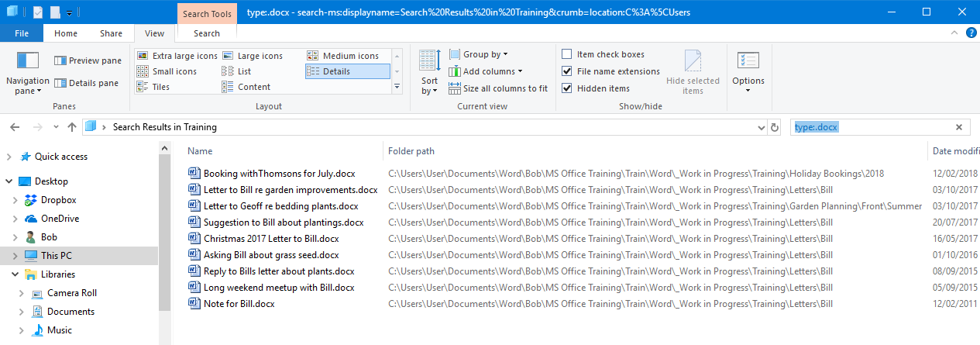Switch to Tiles view layout
980x345 pixels.
click(143, 87)
